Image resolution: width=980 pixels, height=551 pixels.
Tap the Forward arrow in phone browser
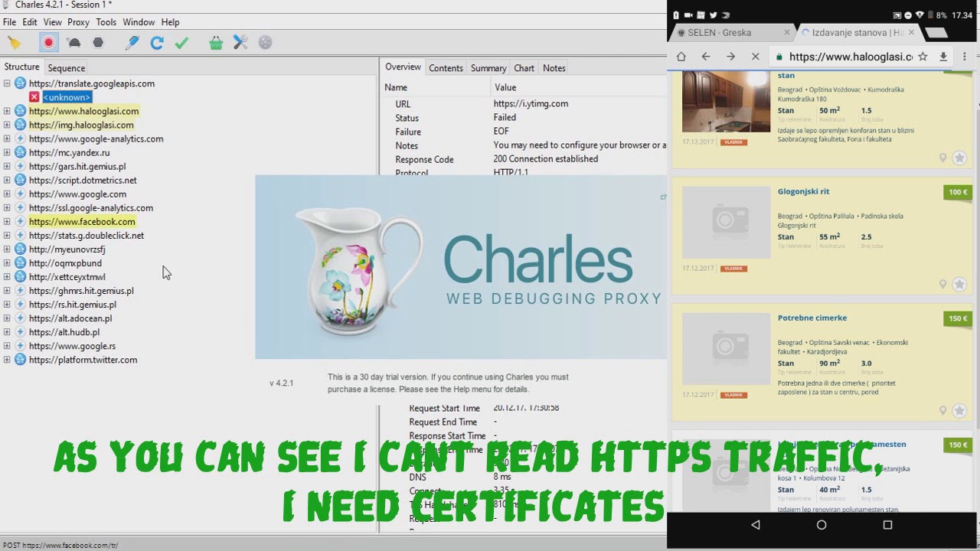(x=730, y=57)
